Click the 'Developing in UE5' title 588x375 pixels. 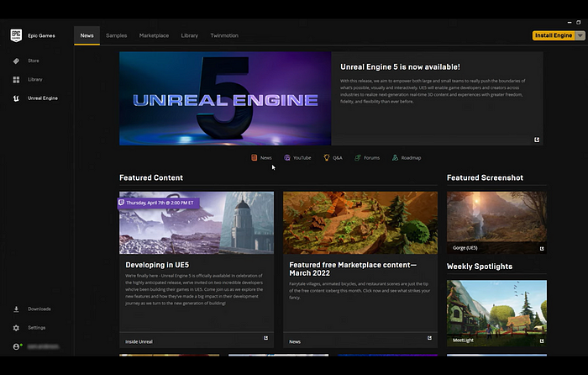[157, 265]
